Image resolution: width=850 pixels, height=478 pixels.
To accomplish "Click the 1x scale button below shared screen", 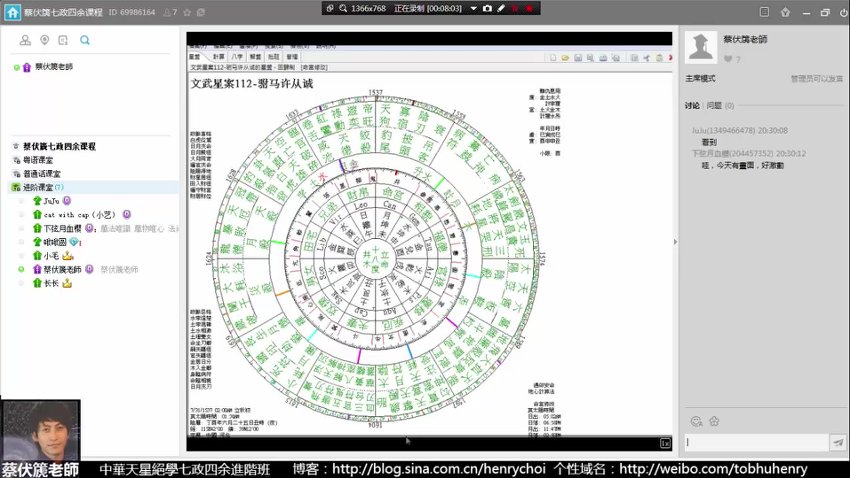I will coord(665,443).
